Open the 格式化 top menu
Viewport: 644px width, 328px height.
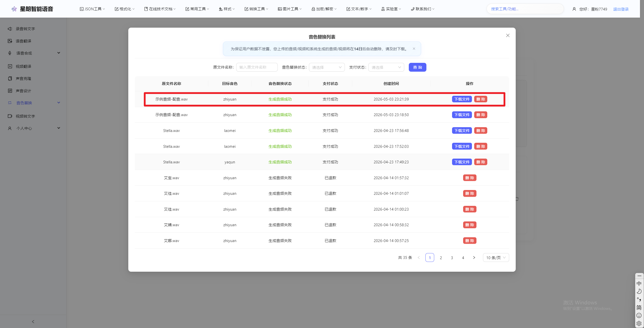pyautogui.click(x=125, y=9)
